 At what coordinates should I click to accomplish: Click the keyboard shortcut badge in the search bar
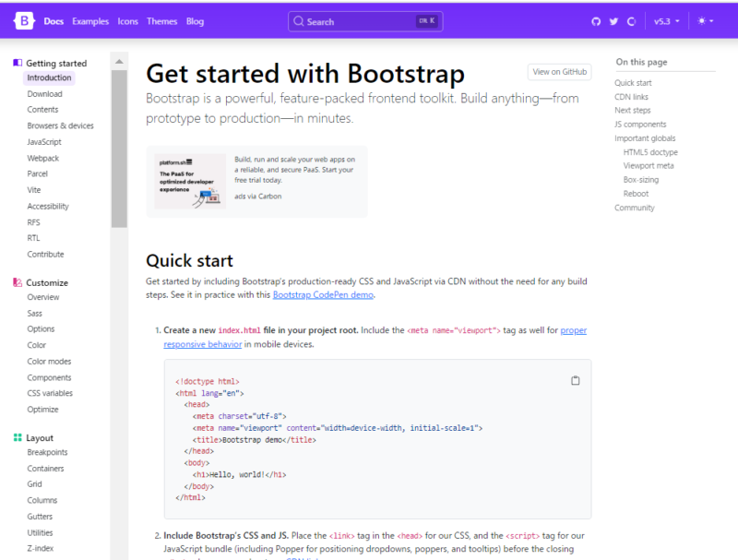425,20
